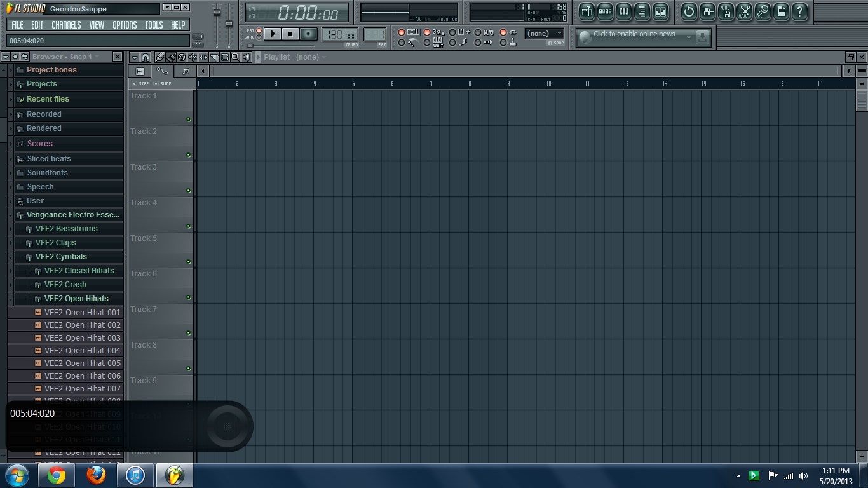The height and width of the screenshot is (488, 868).
Task: Switch to the pattern clips music-note tab
Action: 186,71
